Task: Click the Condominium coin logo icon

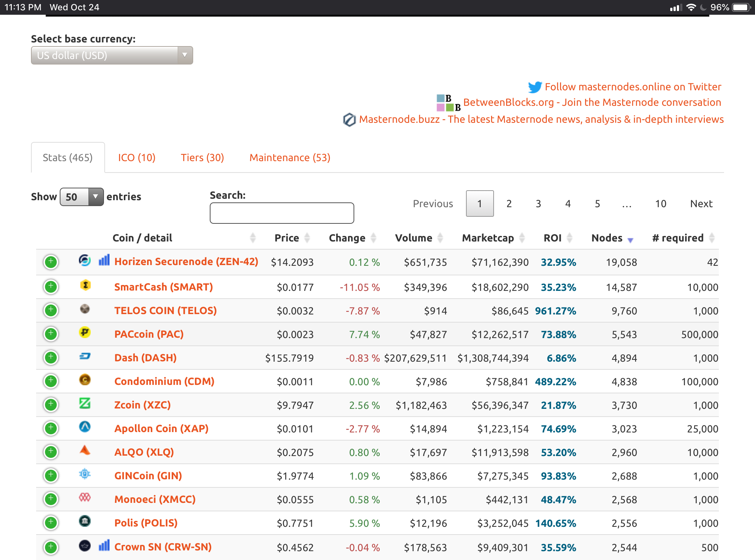Action: pyautogui.click(x=85, y=380)
